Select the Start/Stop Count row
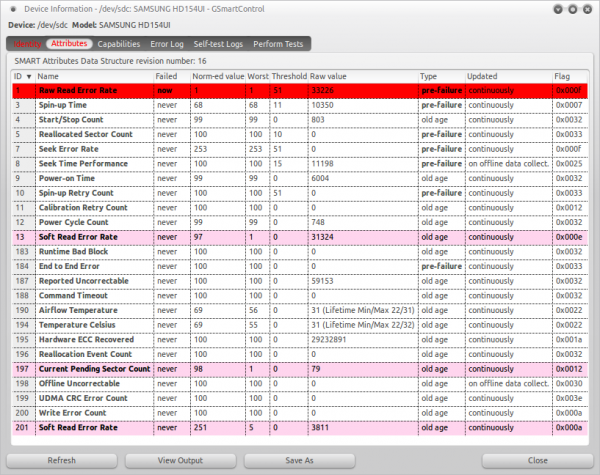The width and height of the screenshot is (600, 475). [x=300, y=120]
